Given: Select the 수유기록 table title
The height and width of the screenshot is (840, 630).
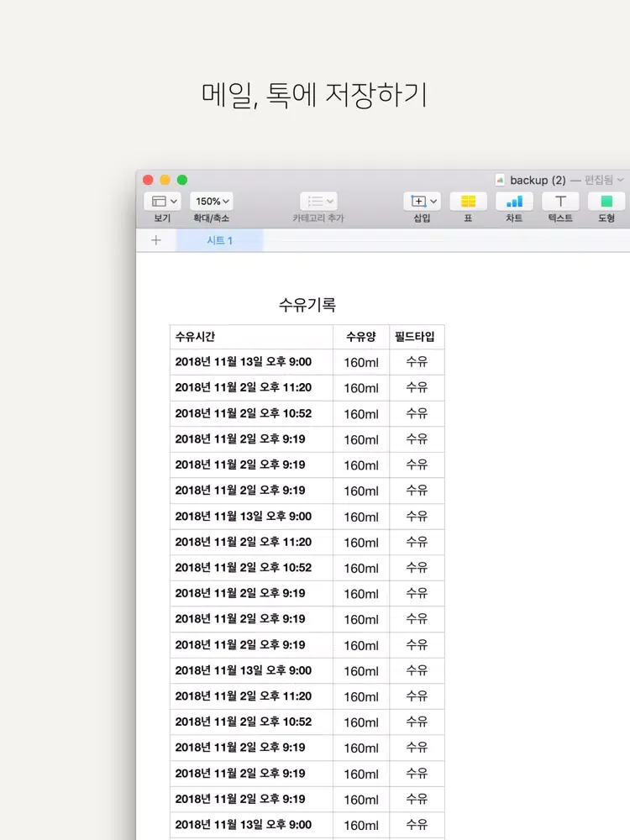Looking at the screenshot, I should click(x=307, y=305).
